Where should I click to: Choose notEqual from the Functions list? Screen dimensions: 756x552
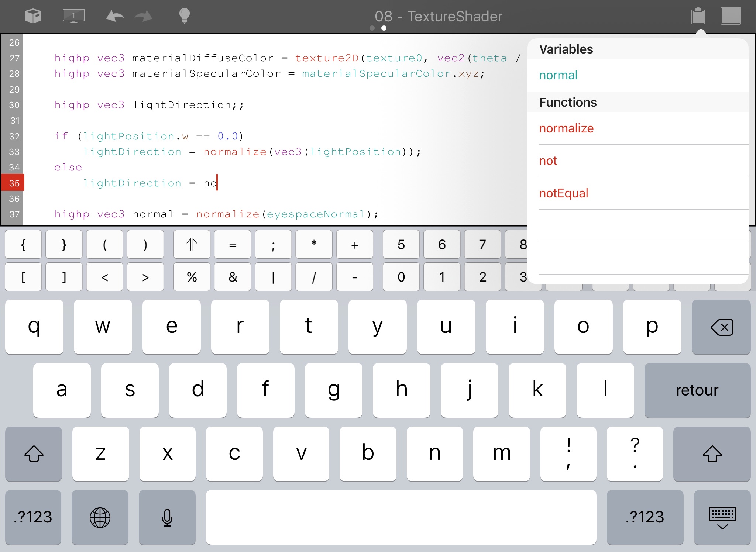[563, 193]
